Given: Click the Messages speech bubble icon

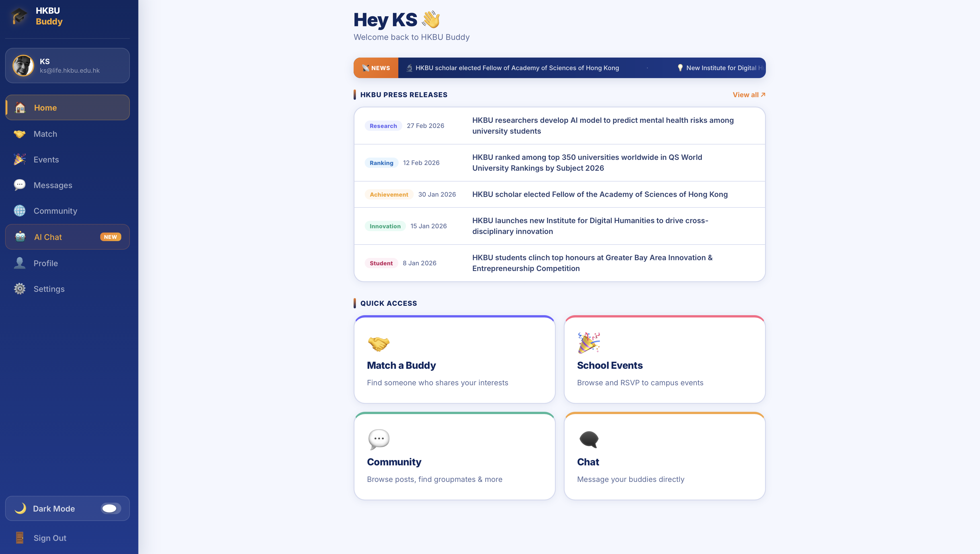Looking at the screenshot, I should pos(20,185).
